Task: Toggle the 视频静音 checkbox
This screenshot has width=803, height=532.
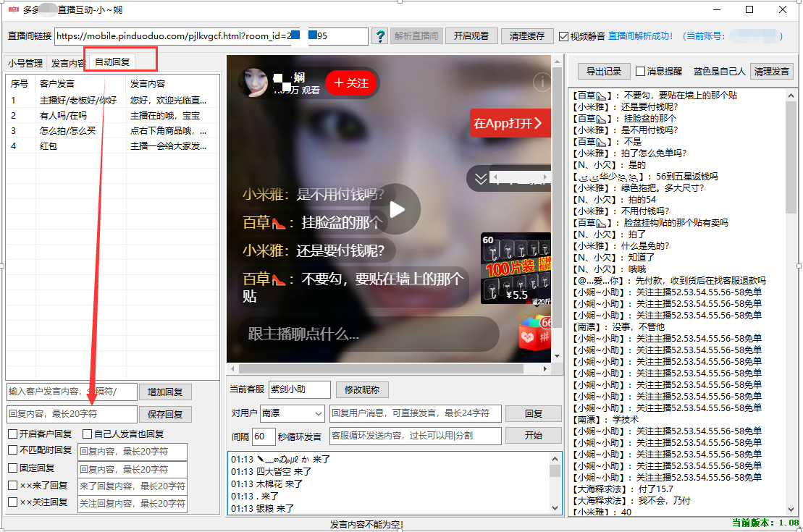Action: (x=564, y=36)
